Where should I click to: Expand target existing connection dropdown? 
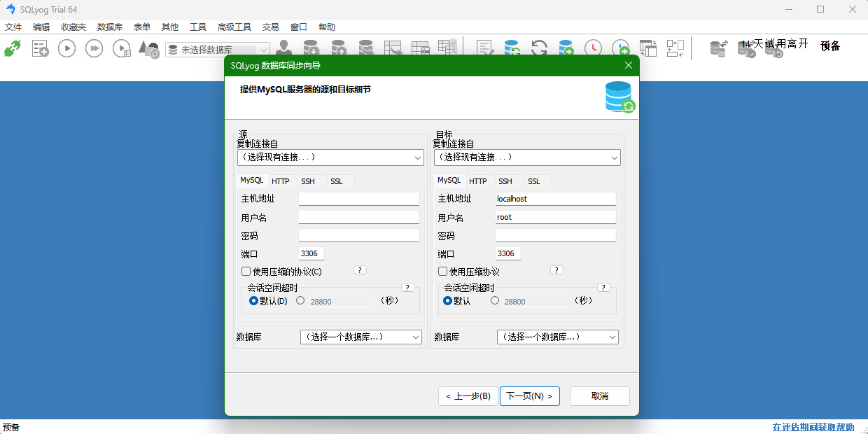pos(527,157)
